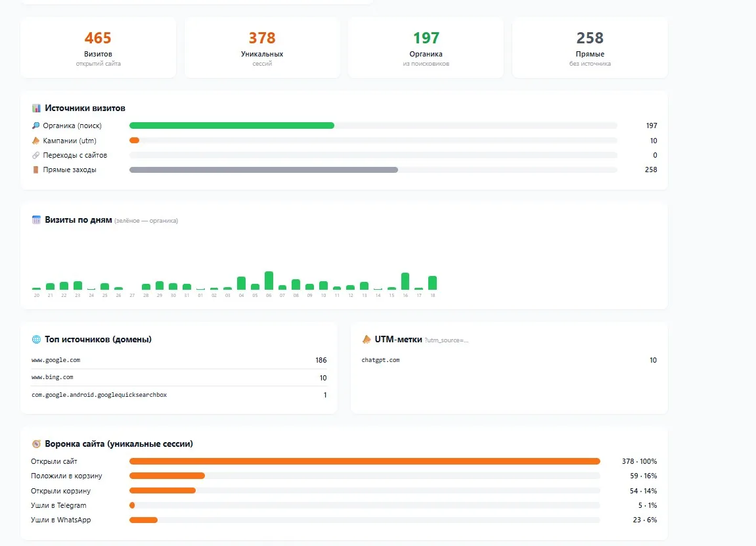756x546 pixels.
Task: Click the 378 · 100% funnel value
Action: pos(639,462)
